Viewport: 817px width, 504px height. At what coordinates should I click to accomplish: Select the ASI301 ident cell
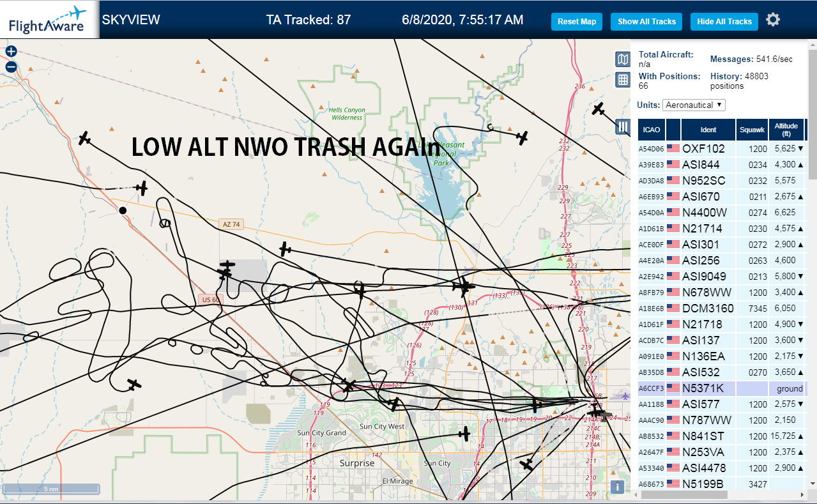(708, 244)
